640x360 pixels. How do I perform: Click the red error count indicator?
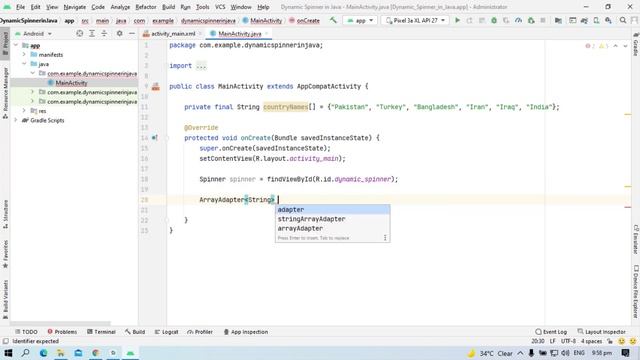click(x=590, y=46)
